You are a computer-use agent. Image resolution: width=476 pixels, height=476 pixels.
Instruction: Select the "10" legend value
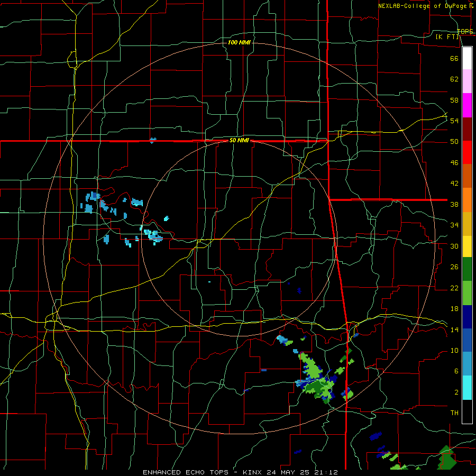454,350
